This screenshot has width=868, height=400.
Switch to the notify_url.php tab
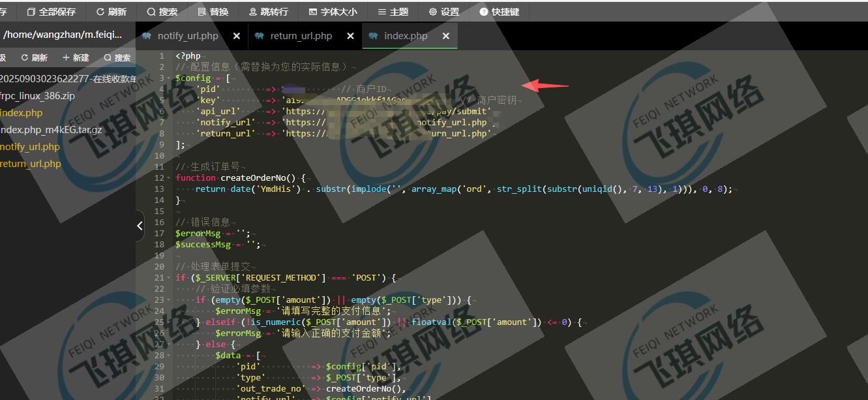tap(187, 36)
